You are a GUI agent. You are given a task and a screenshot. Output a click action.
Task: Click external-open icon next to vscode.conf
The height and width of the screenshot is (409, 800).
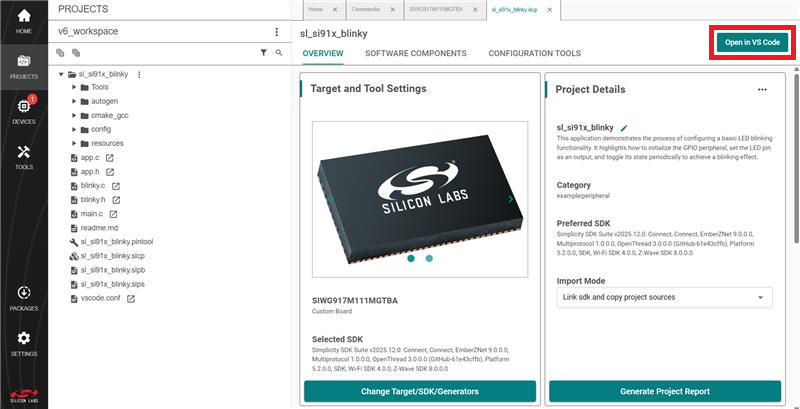(131, 298)
